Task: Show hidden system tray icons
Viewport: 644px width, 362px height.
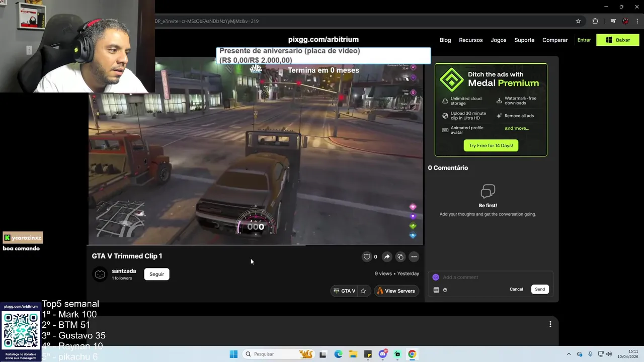Action: 569,354
